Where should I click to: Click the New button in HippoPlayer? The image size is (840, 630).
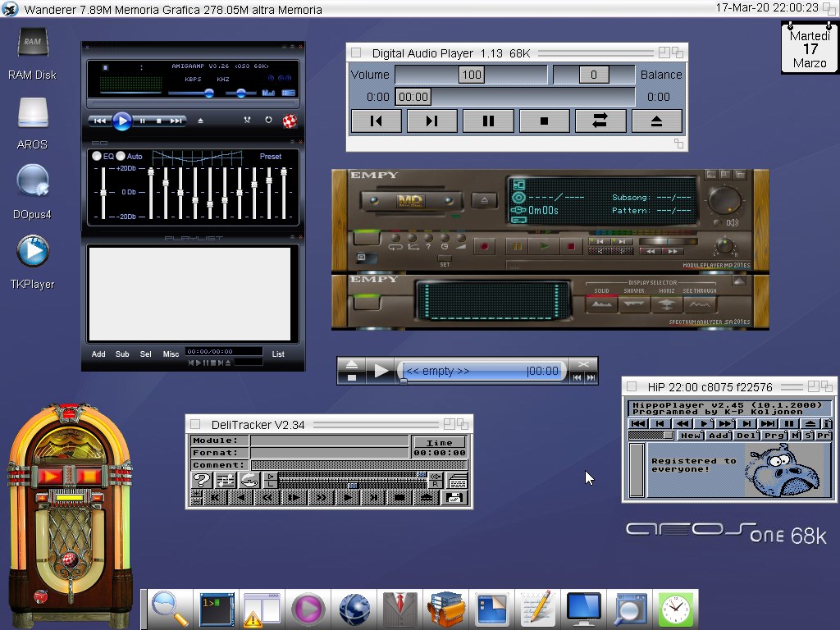point(691,436)
